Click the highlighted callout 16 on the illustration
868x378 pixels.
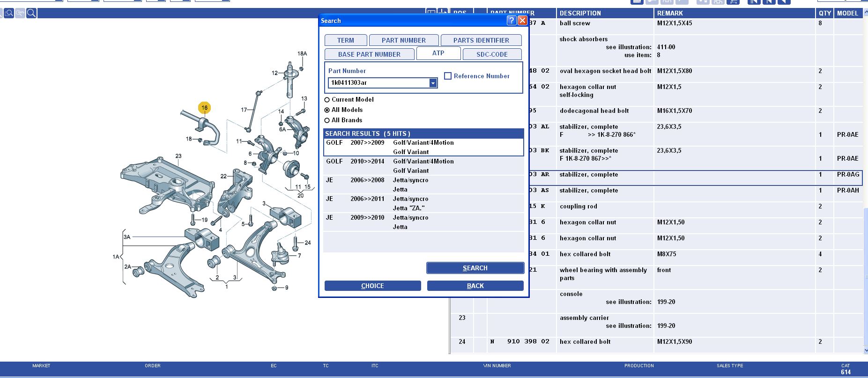[204, 108]
